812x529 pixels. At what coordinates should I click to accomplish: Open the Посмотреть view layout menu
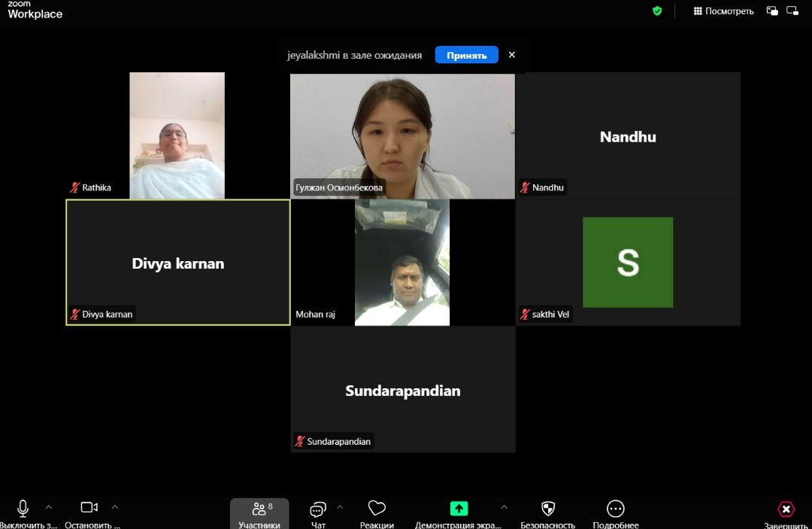[x=723, y=11]
